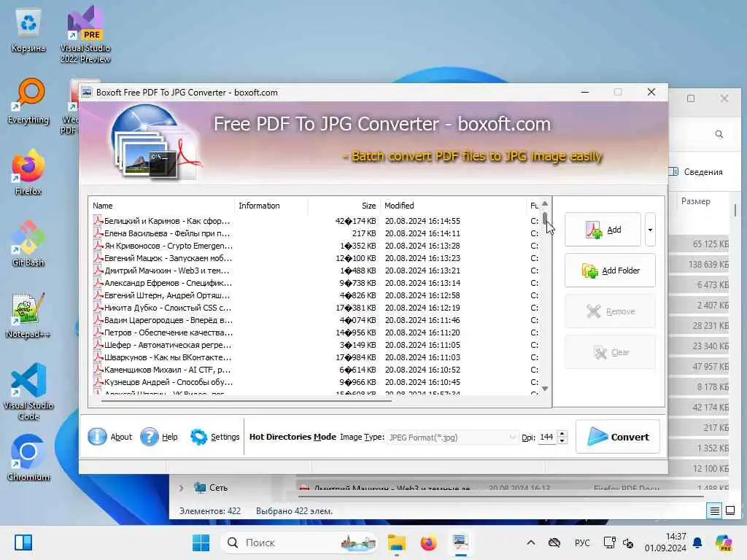Screen dimensions: 747x560
Task: Select the file 'Шваркунов - Как мы ВКонтакте…'
Action: click(x=167, y=357)
